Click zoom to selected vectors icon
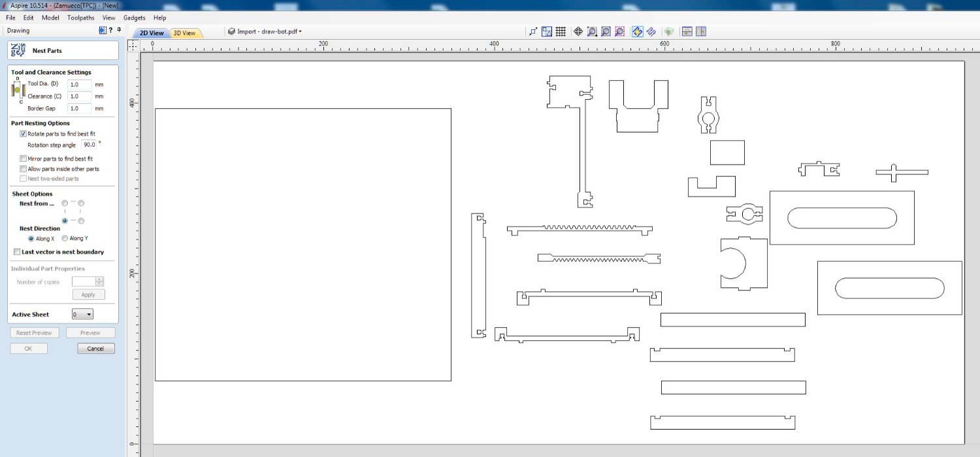This screenshot has width=980, height=457. click(x=619, y=31)
